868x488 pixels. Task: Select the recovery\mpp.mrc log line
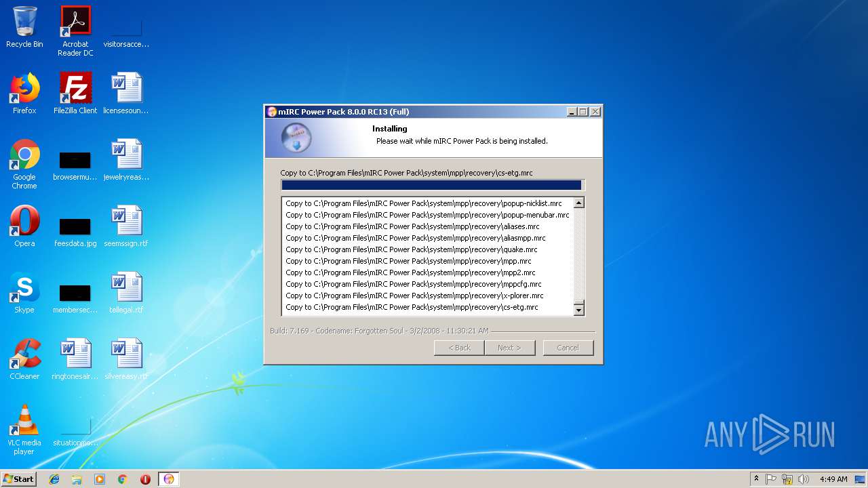[x=408, y=261]
